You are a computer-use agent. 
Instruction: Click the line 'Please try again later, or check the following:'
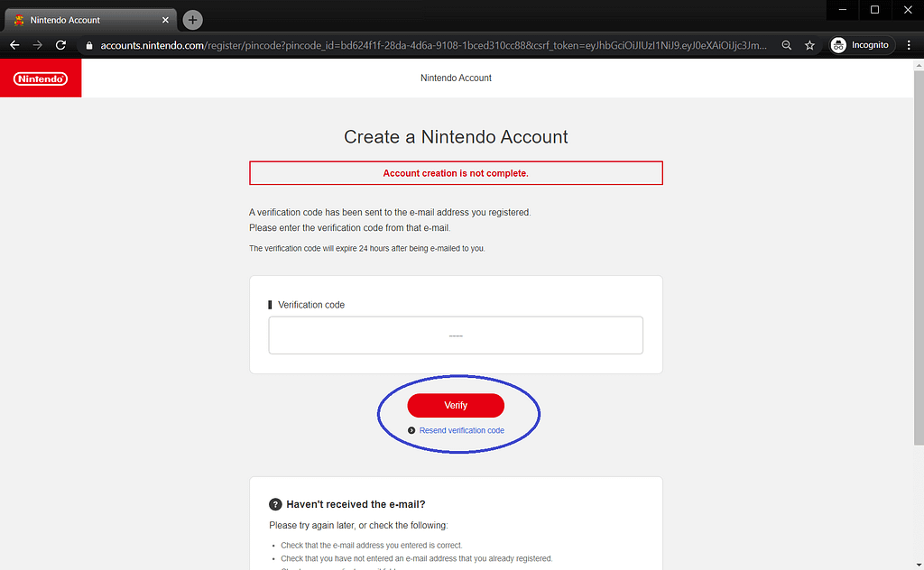click(x=358, y=525)
